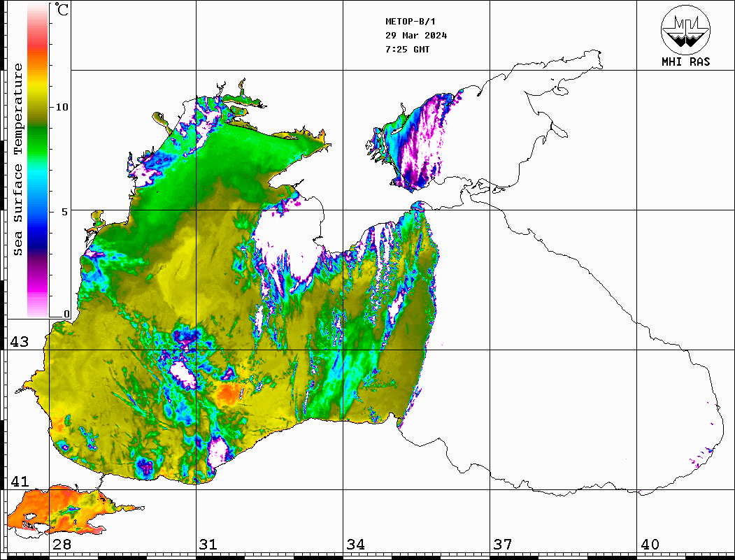Screen dimensions: 735x560
Task: Click the 5 tick on temperature scale
Action: (x=65, y=212)
